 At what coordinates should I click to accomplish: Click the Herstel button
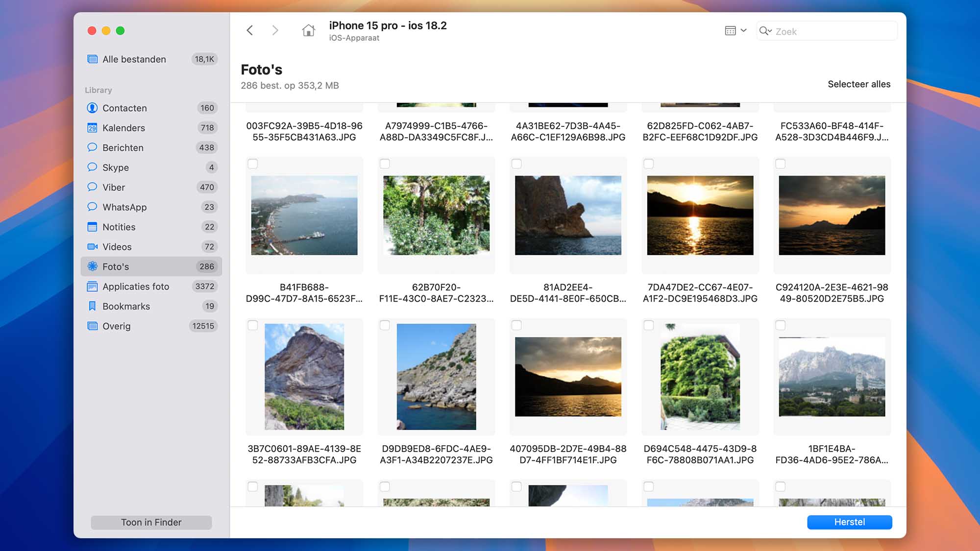[x=850, y=522]
